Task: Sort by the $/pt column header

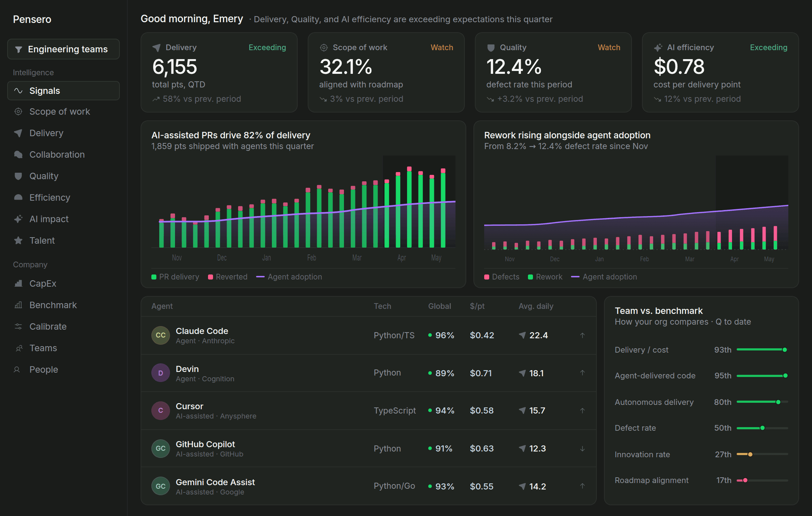Action: 477,306
